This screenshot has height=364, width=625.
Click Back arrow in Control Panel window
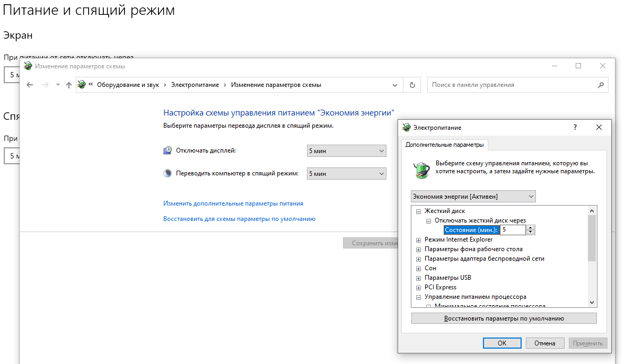point(30,85)
